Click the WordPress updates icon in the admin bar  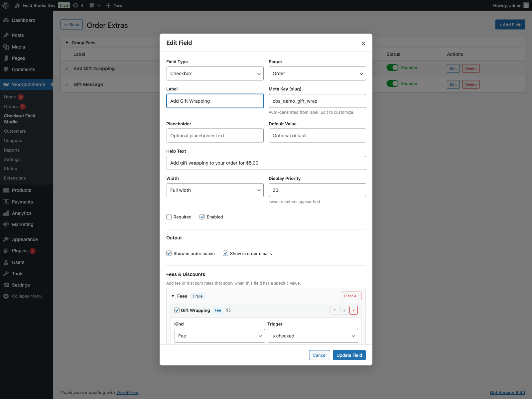click(76, 5)
